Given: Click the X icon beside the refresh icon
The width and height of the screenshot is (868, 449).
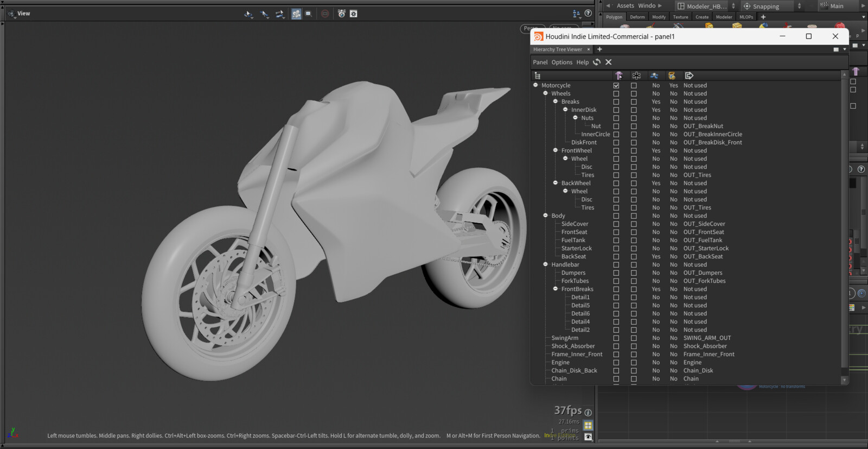Looking at the screenshot, I should (x=609, y=62).
